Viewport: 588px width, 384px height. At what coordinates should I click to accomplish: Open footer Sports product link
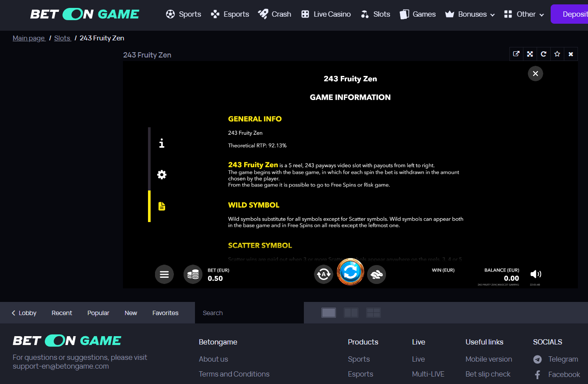359,359
